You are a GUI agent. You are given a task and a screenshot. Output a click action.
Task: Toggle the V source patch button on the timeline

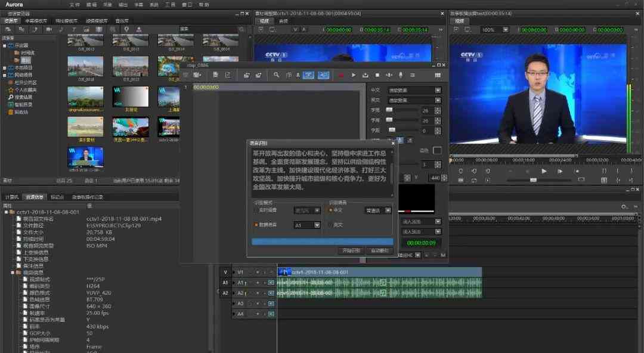tap(225, 272)
